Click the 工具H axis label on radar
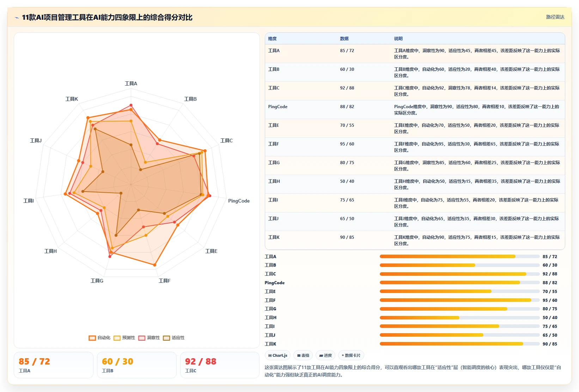Screen dimensions: 579x392 [x=50, y=251]
